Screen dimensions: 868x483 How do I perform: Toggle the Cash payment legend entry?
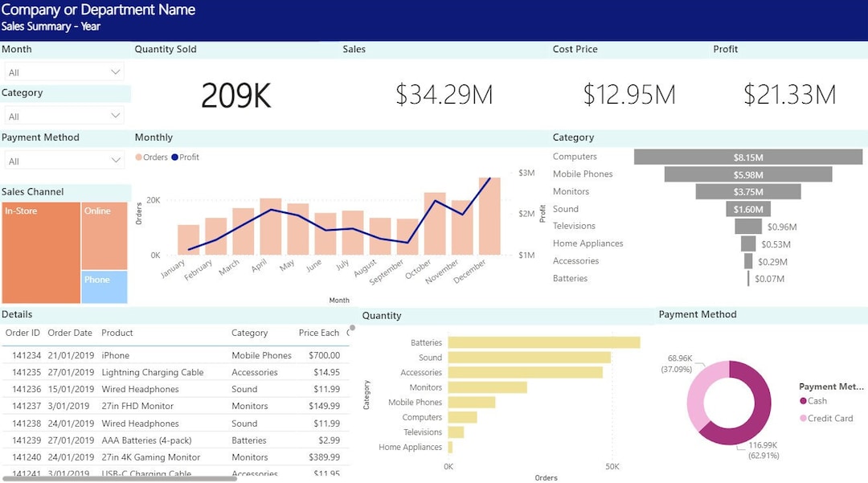pos(814,400)
